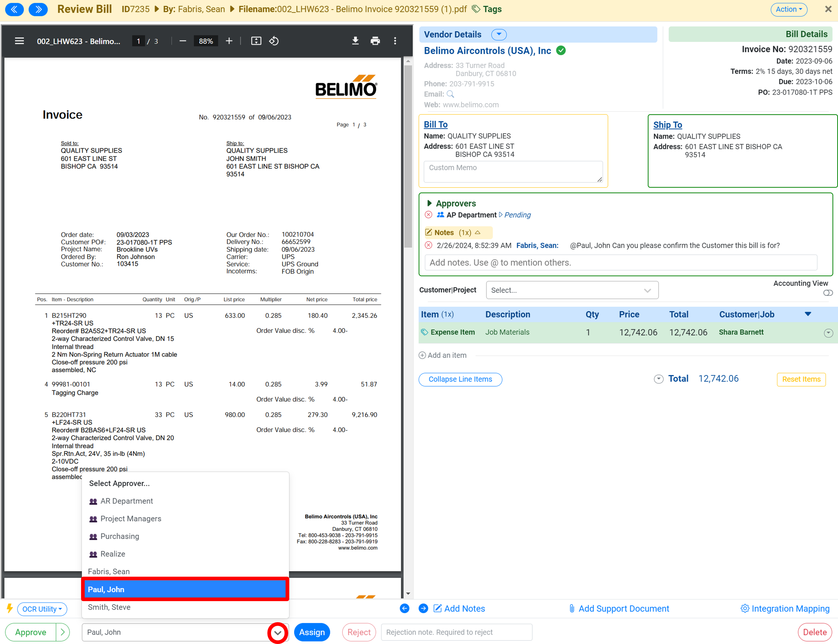Click the right arrow circle icon

pyautogui.click(x=423, y=608)
